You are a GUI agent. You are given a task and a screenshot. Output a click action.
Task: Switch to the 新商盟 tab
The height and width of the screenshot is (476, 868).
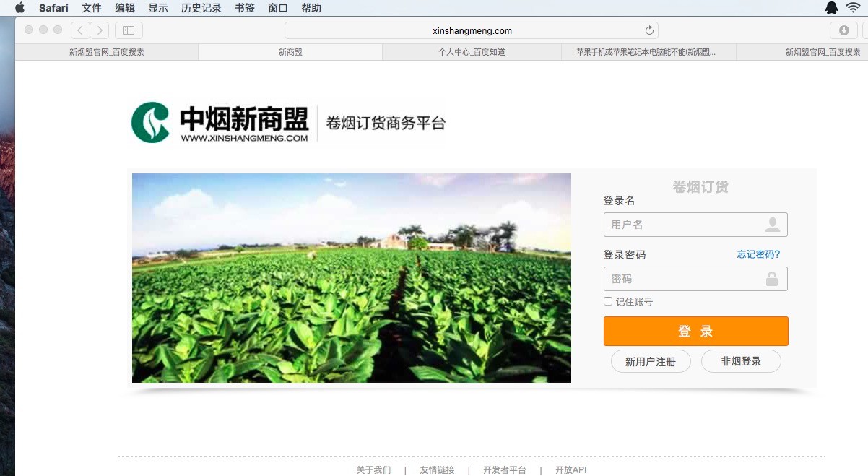point(290,52)
